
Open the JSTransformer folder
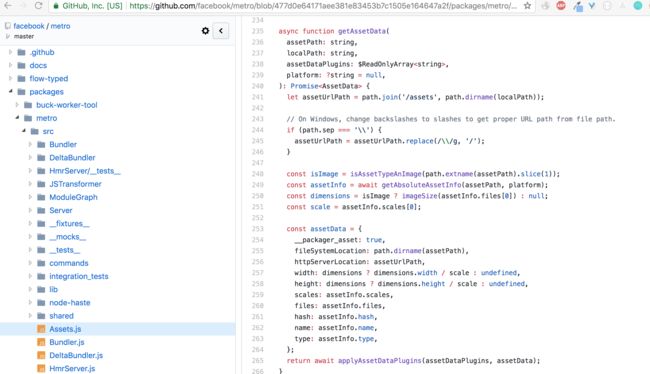75,184
